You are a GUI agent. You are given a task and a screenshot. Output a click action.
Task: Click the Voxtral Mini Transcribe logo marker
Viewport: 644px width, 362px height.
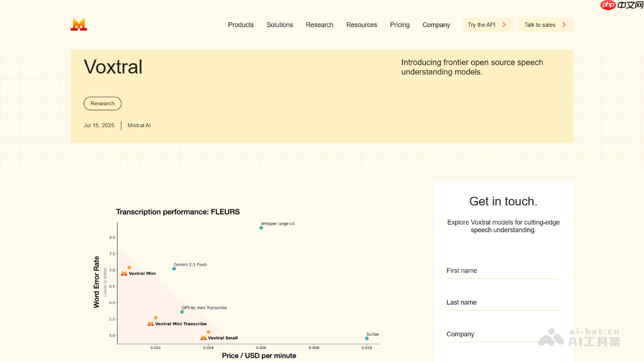(x=151, y=324)
